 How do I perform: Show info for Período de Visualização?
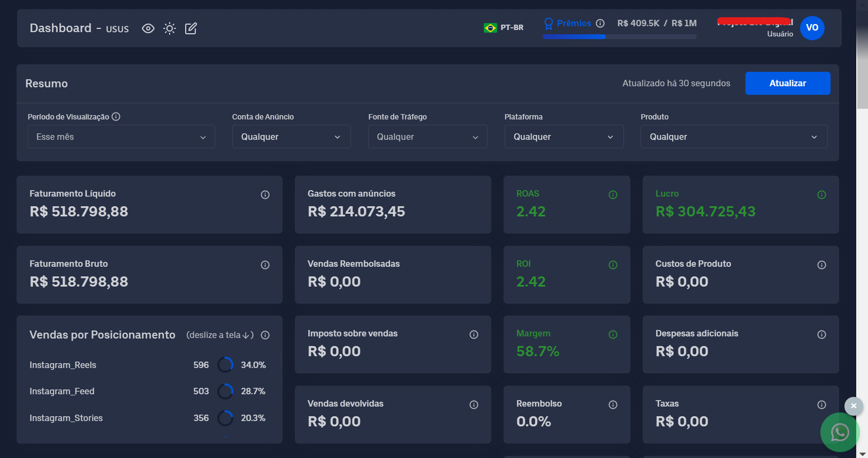(x=116, y=116)
